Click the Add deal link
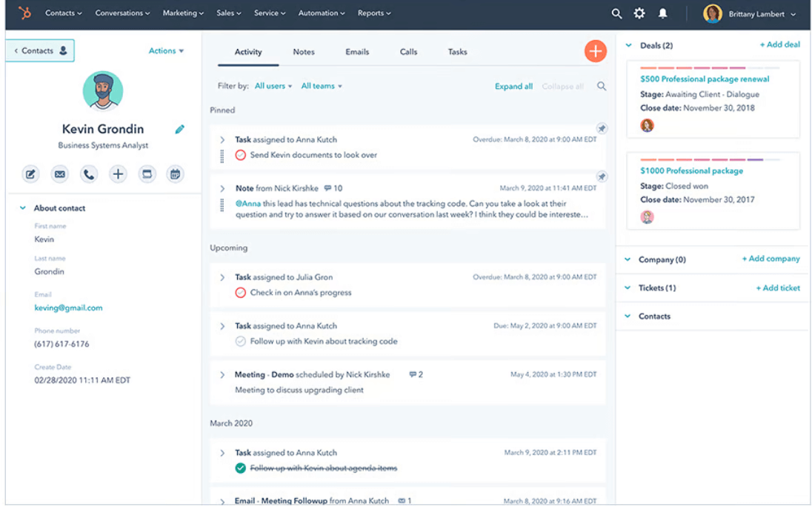This screenshot has height=507, width=812. coord(779,44)
